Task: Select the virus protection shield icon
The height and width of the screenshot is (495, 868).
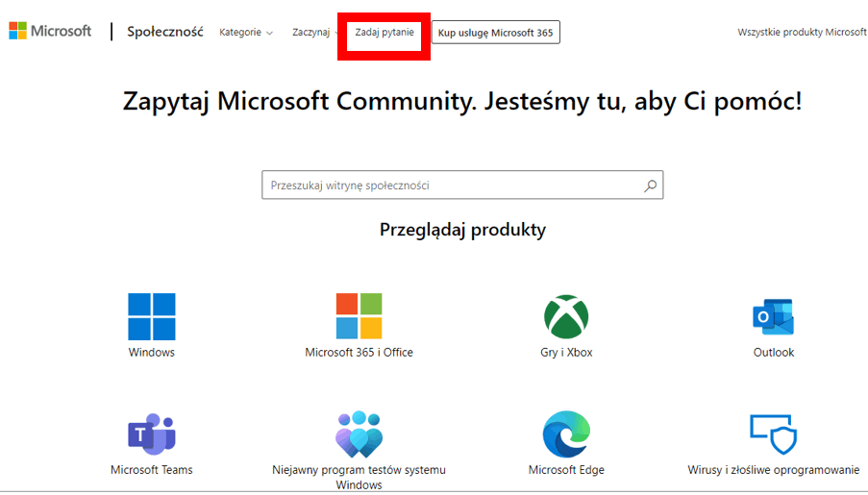Action: pyautogui.click(x=774, y=434)
